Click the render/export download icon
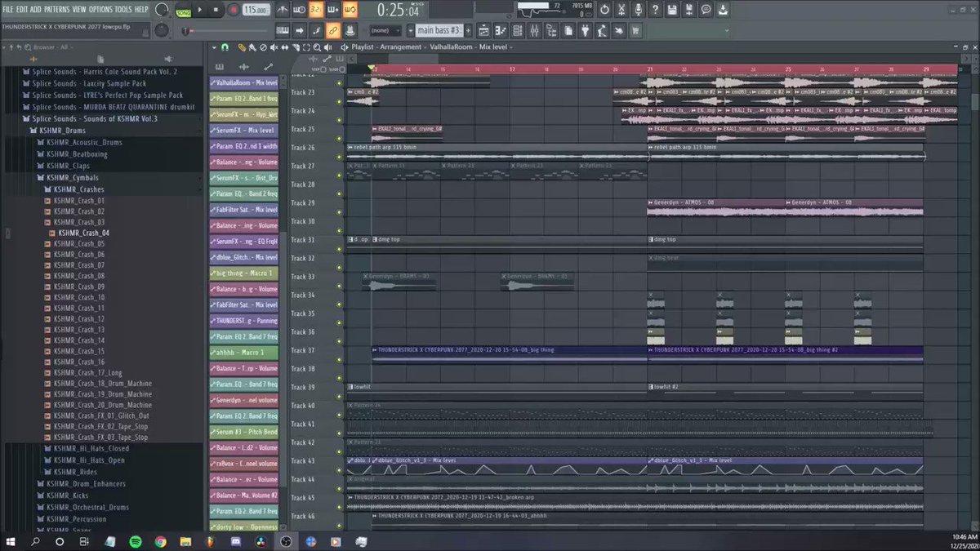The image size is (980, 551). click(724, 10)
